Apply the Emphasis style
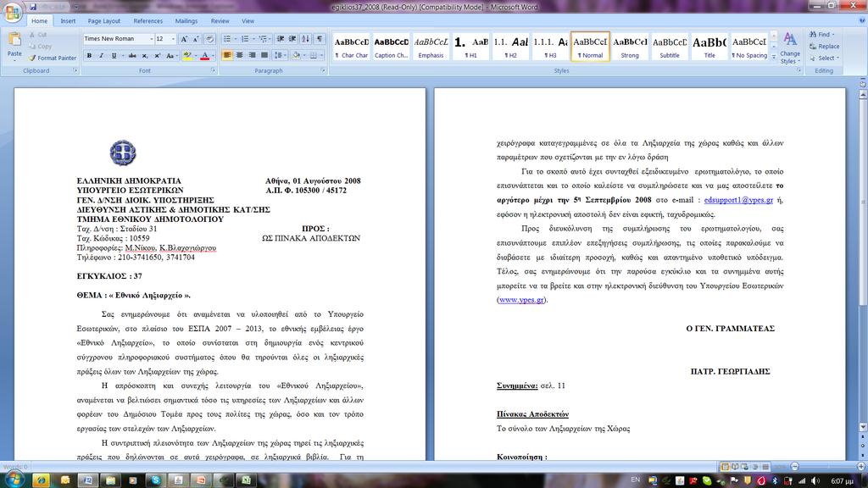Screen dimensions: 868x488 click(431, 47)
